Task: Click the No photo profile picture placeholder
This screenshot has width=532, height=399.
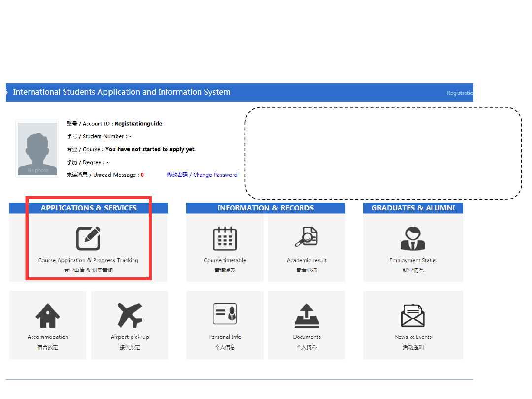Action: tap(37, 149)
